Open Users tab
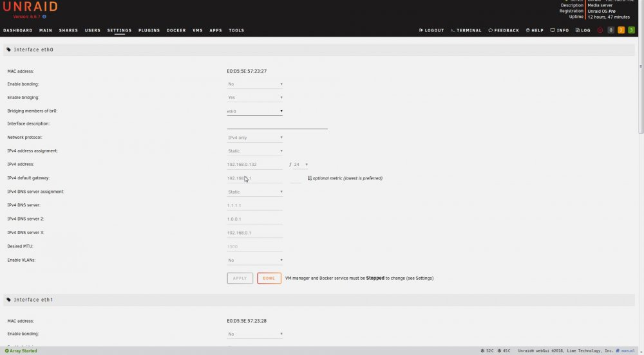 pos(92,30)
